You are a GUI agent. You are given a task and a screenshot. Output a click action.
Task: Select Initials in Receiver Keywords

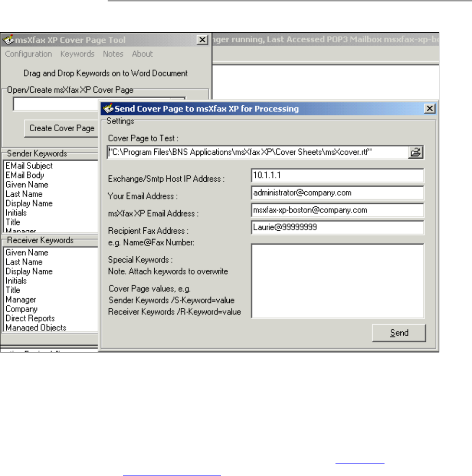[16, 281]
